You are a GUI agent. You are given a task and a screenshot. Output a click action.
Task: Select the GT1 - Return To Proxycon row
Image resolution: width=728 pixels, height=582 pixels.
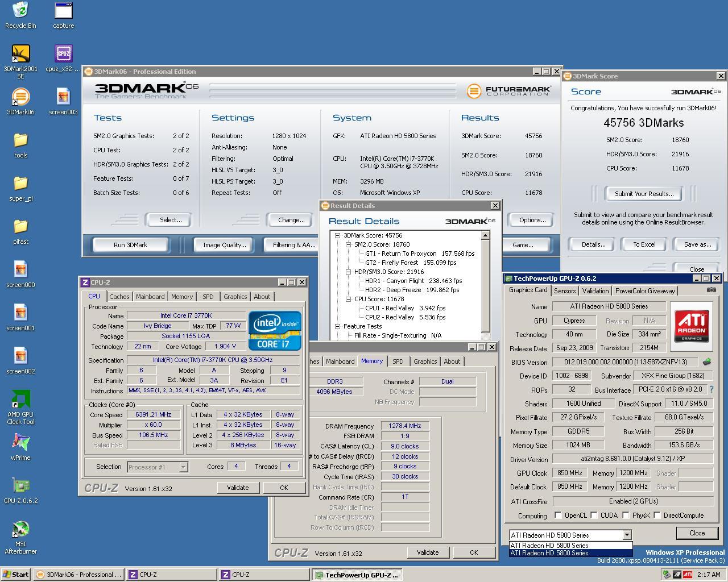[x=420, y=253]
